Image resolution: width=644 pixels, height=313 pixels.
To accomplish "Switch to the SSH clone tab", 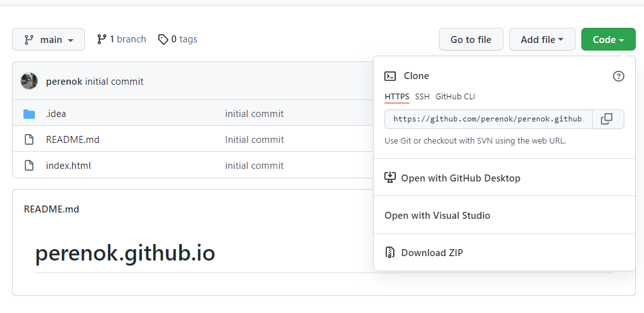I will (422, 97).
